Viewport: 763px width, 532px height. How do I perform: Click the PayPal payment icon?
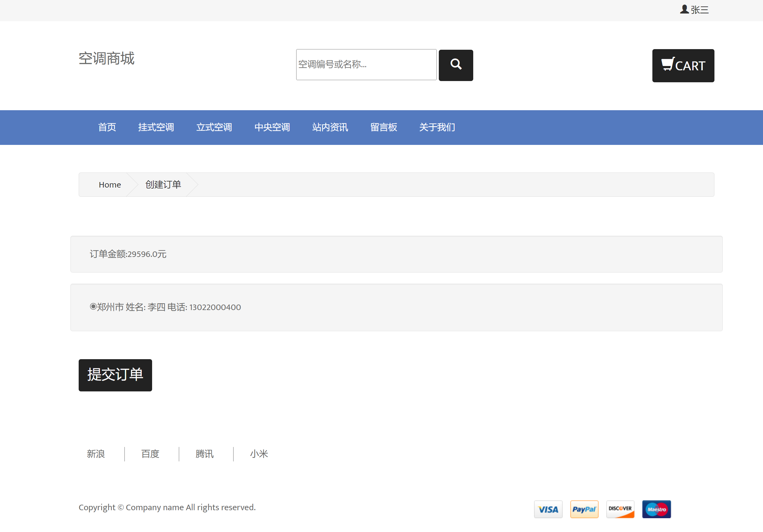584,509
